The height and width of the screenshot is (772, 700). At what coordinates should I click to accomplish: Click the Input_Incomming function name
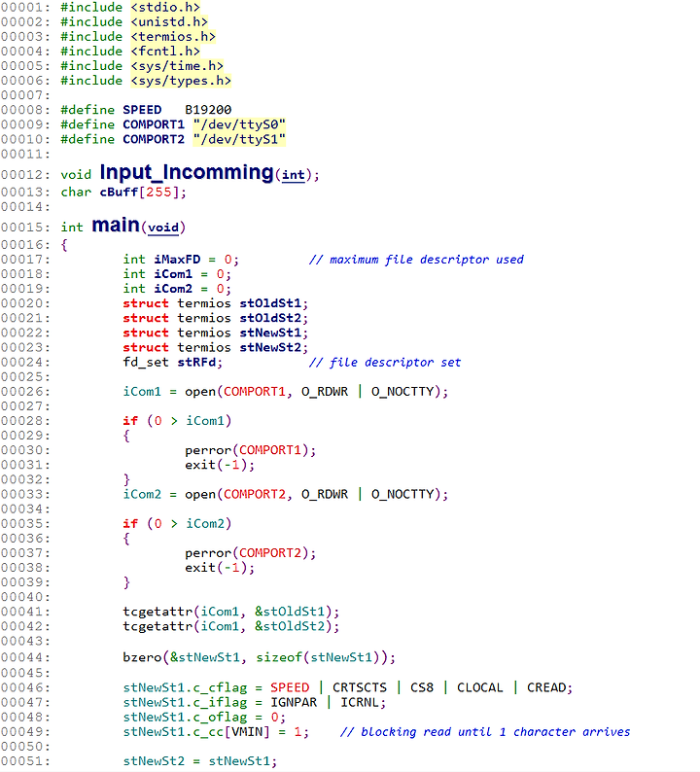point(186,172)
